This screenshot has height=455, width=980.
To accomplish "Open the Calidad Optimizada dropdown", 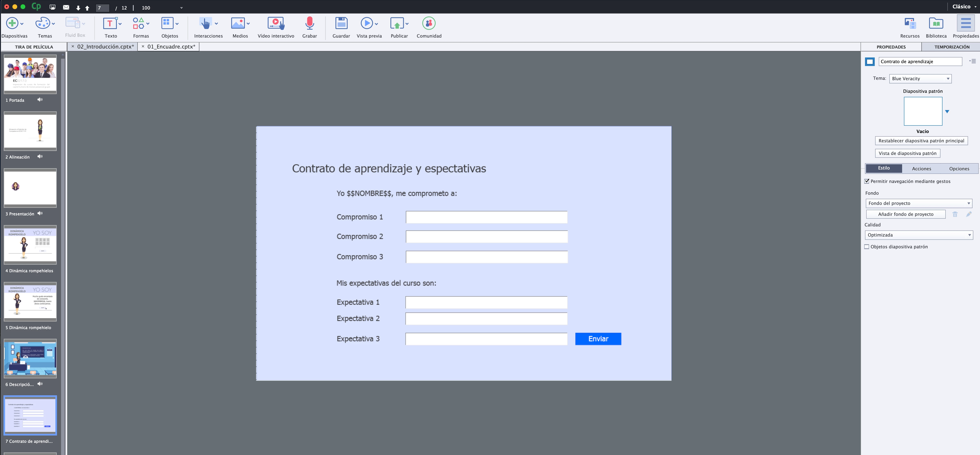I will click(x=918, y=235).
